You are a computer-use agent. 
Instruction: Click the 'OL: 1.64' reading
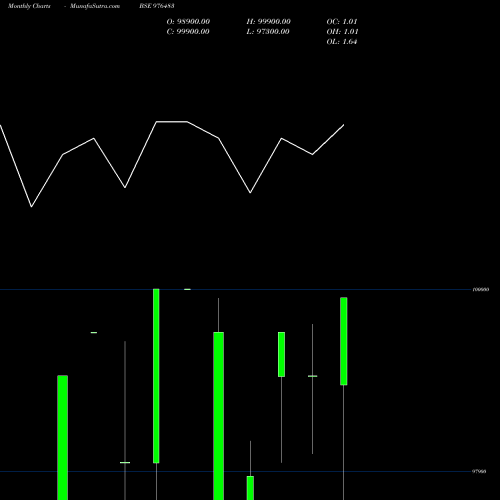pyautogui.click(x=342, y=42)
